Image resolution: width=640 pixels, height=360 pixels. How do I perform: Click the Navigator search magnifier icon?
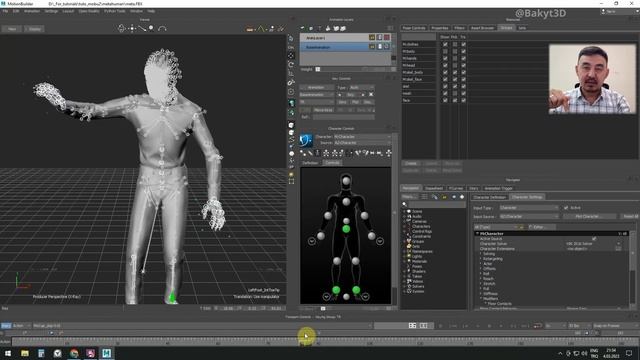(x=404, y=204)
